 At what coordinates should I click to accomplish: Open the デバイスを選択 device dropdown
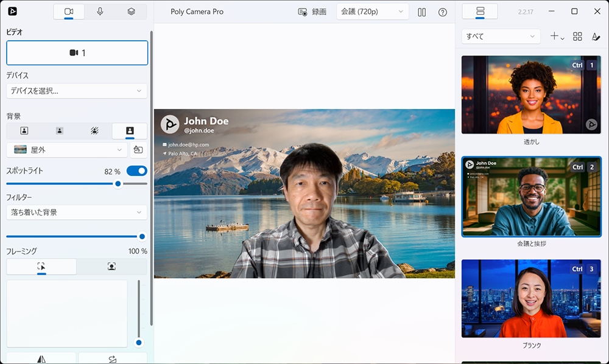(x=77, y=91)
